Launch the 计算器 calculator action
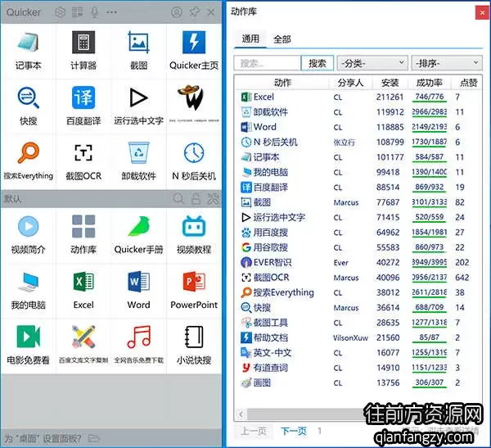The height and width of the screenshot is (448, 491). click(x=83, y=51)
